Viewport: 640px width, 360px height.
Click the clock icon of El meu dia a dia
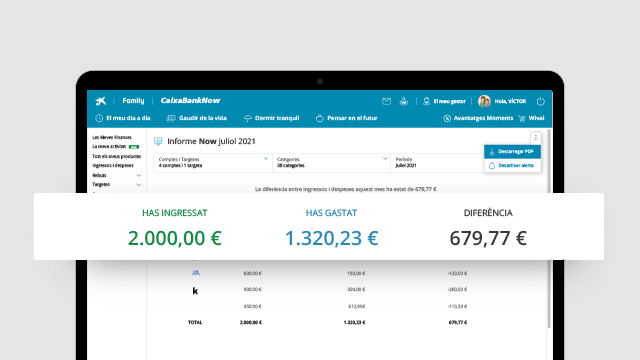(x=99, y=118)
